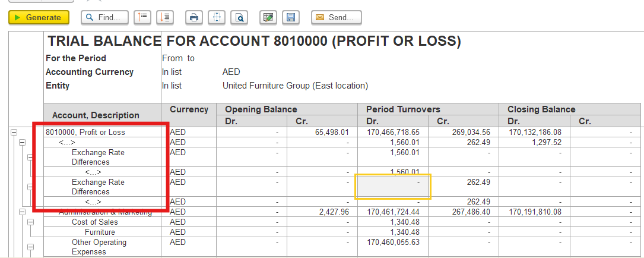Click the expand all groups icon
This screenshot has width=644, height=258.
tap(165, 18)
